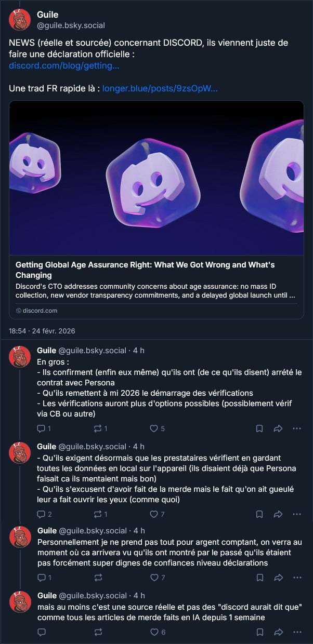Repost the "En gros" reply
313x644 pixels.
pos(98,428)
